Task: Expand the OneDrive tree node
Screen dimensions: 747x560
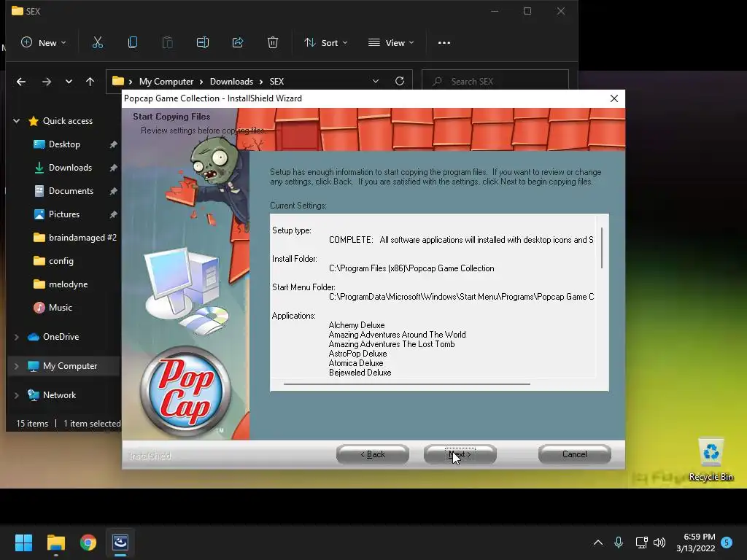Action: pos(16,337)
